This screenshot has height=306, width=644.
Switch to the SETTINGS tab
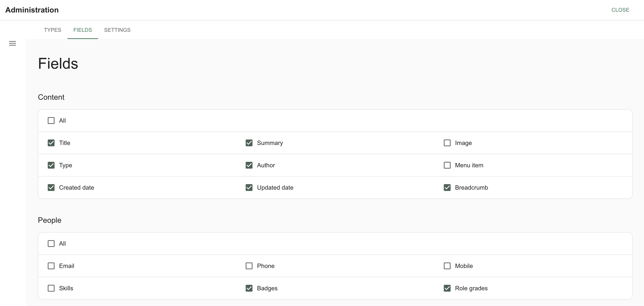click(117, 30)
